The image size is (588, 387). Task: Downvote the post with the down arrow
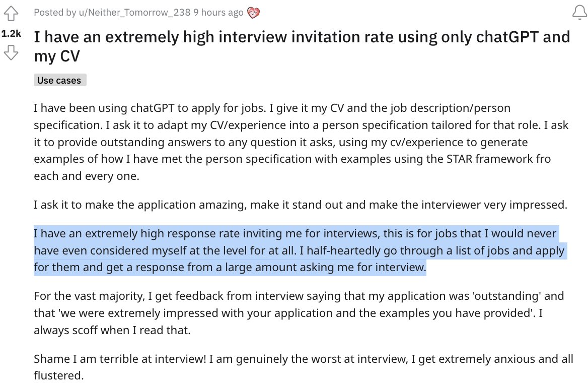point(11,52)
